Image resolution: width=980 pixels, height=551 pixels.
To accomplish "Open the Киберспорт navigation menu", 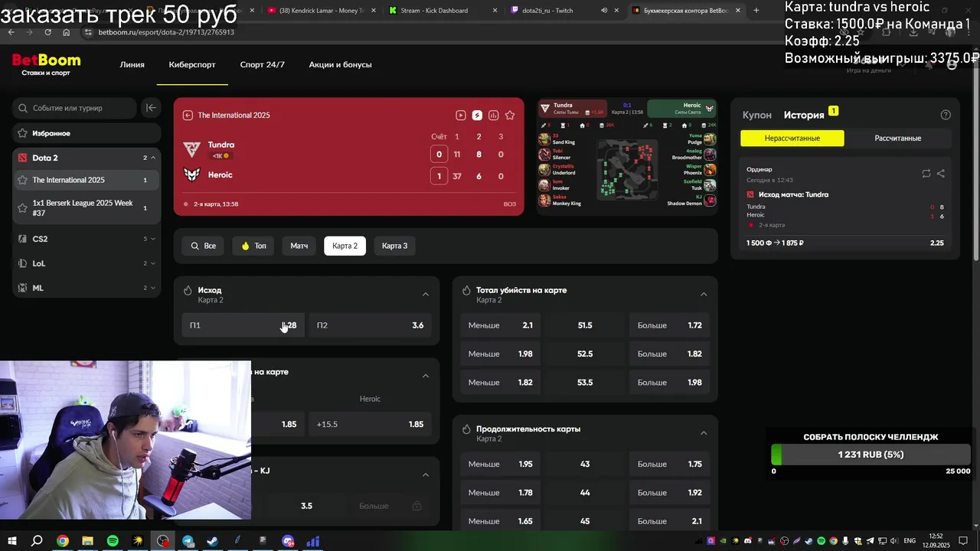I will 192,65.
